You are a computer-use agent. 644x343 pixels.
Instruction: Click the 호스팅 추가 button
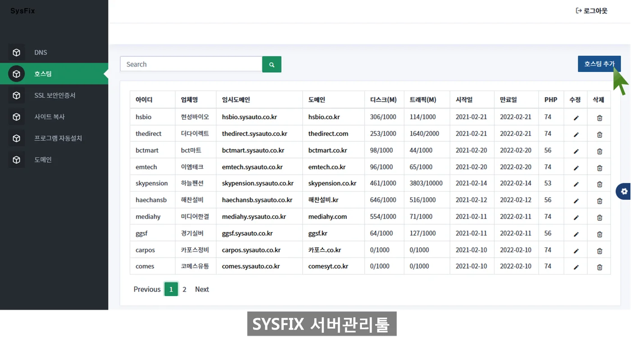point(599,64)
